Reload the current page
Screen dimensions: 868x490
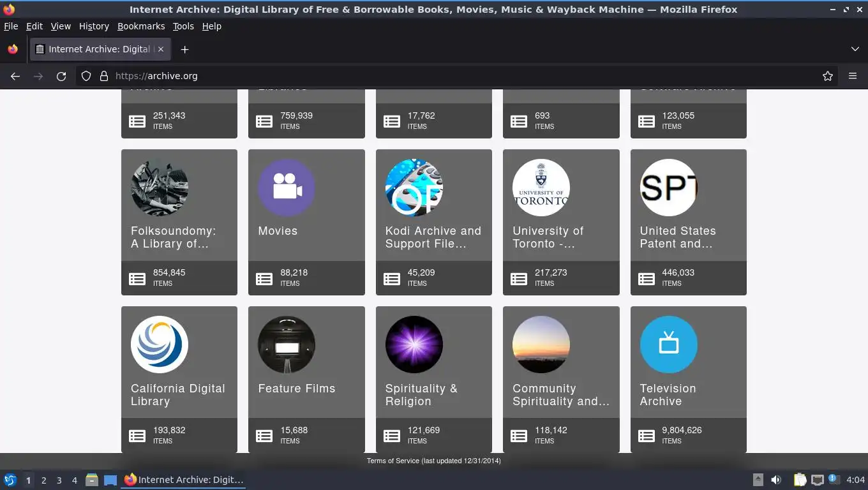click(61, 76)
